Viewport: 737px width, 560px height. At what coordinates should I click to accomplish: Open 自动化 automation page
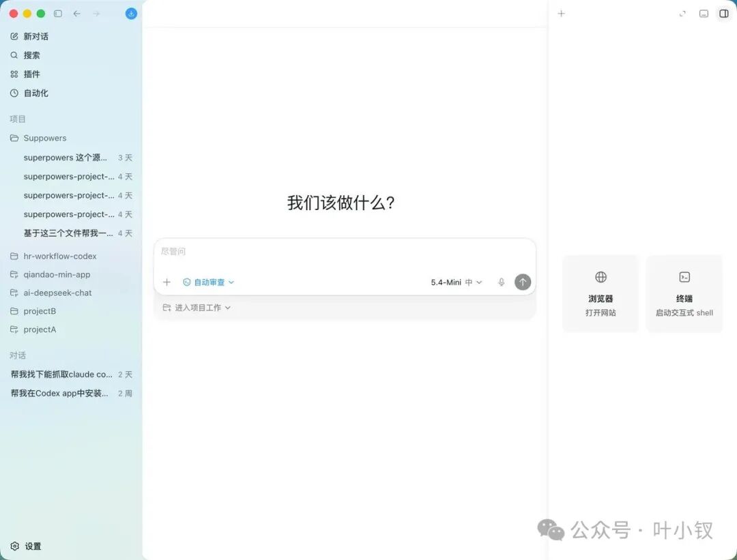29,93
